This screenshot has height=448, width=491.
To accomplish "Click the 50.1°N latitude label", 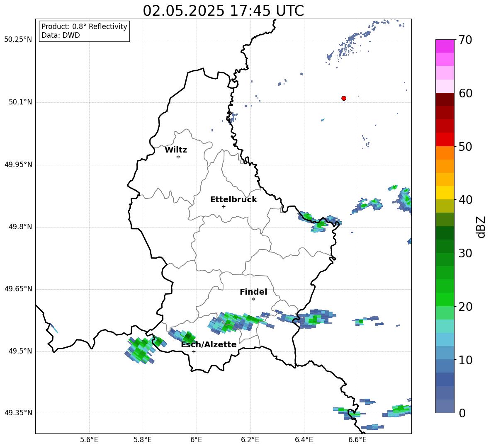I will 20,102.
